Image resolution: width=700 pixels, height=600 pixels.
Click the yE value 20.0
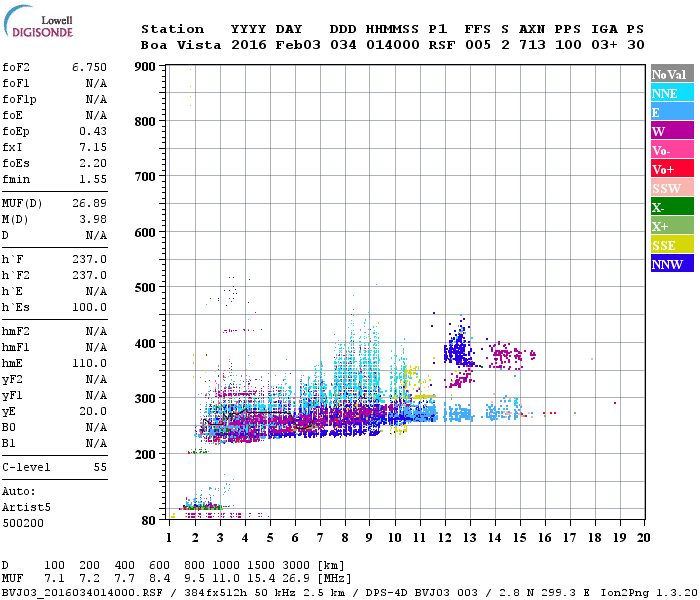(x=93, y=411)
